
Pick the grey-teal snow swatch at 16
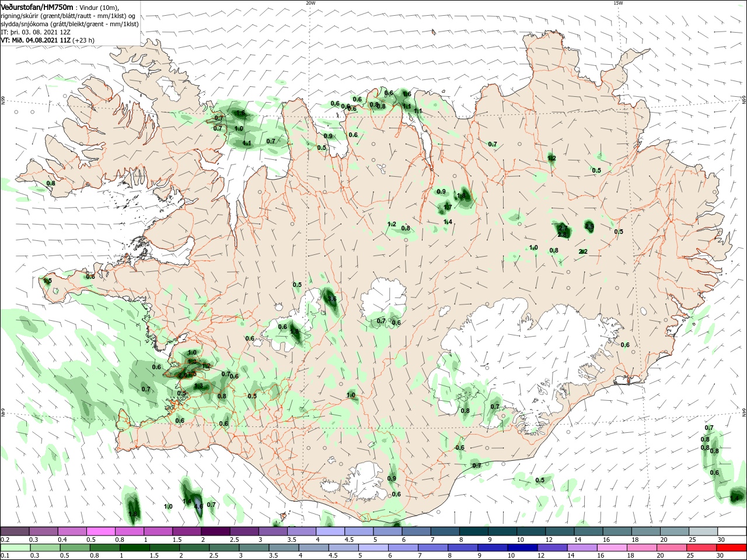click(x=617, y=531)
